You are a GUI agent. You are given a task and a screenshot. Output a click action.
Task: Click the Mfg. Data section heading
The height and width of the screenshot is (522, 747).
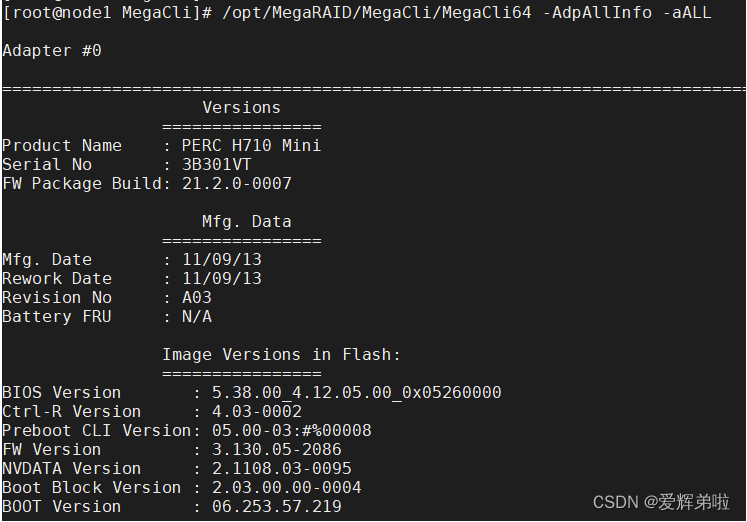coord(246,221)
